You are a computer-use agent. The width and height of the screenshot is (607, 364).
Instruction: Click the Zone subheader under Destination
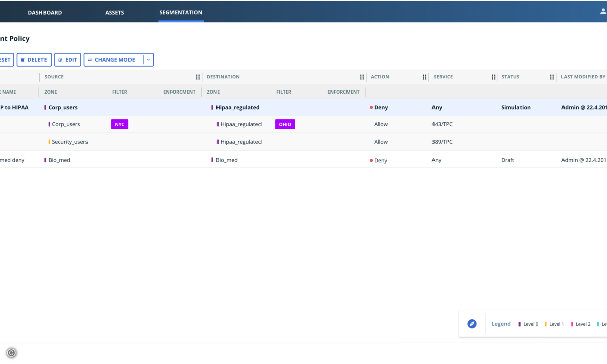(x=213, y=92)
